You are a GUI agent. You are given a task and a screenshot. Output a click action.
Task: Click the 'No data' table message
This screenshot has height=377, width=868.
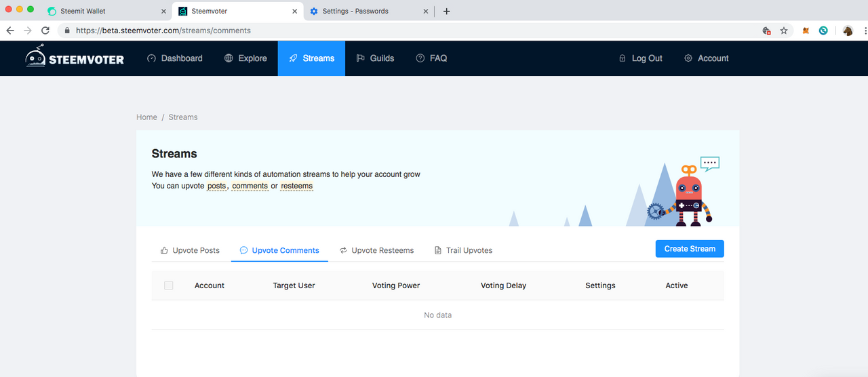tap(438, 315)
